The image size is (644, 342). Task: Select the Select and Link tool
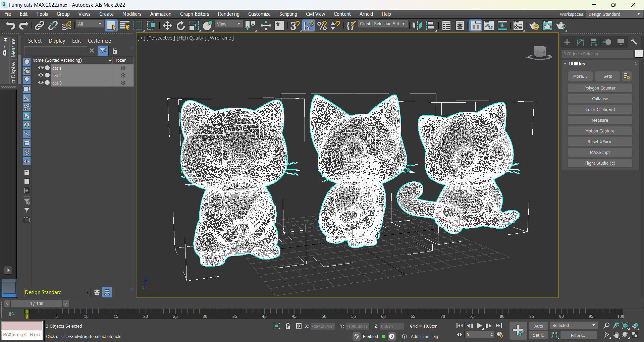point(40,25)
